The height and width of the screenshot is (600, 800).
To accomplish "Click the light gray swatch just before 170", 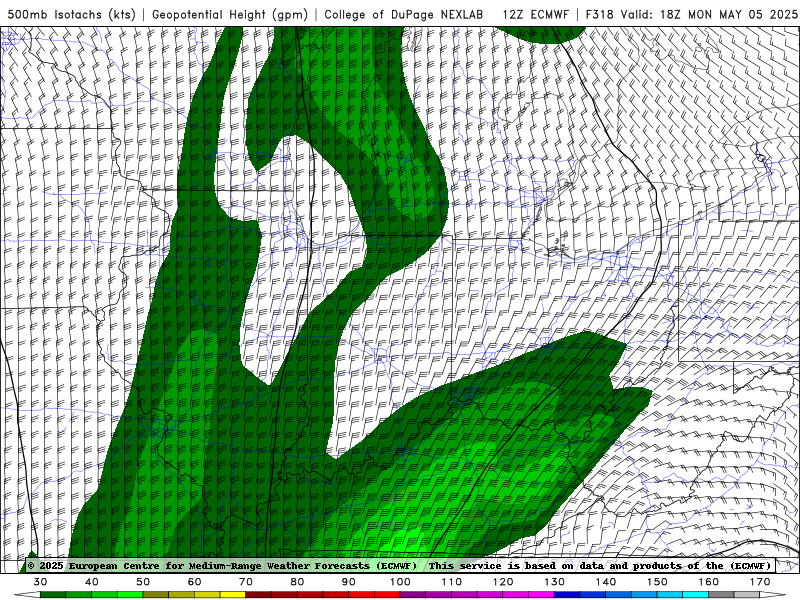I will (747, 595).
